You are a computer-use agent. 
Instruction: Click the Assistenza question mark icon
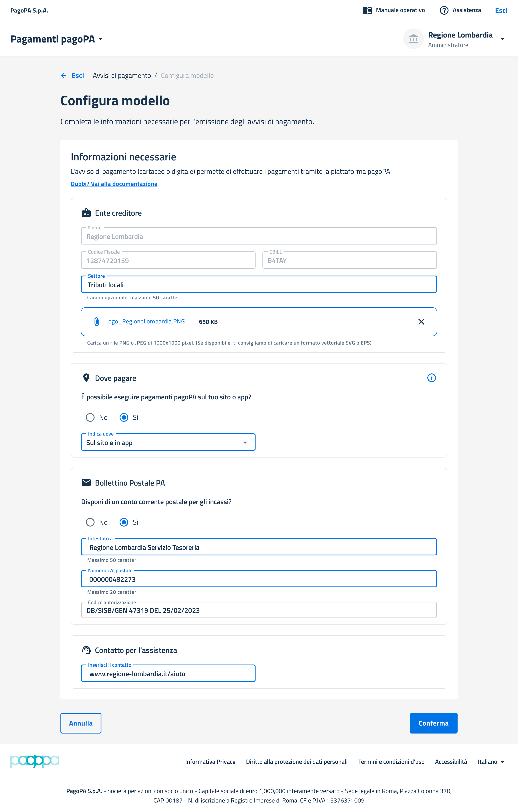444,10
